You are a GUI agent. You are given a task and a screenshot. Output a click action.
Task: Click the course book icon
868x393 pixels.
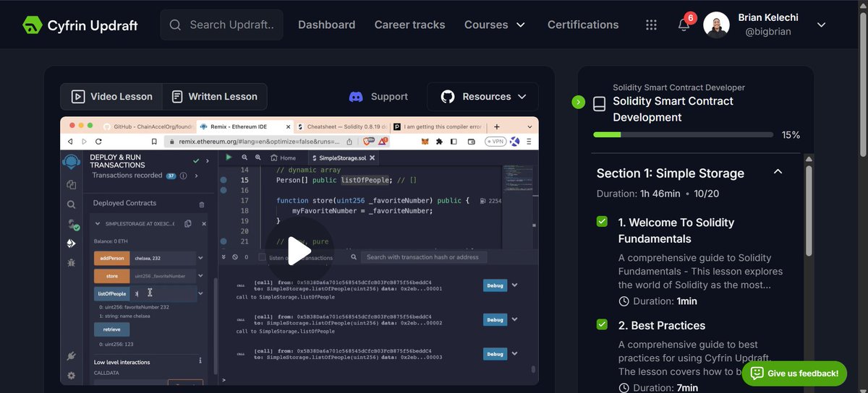(x=599, y=104)
